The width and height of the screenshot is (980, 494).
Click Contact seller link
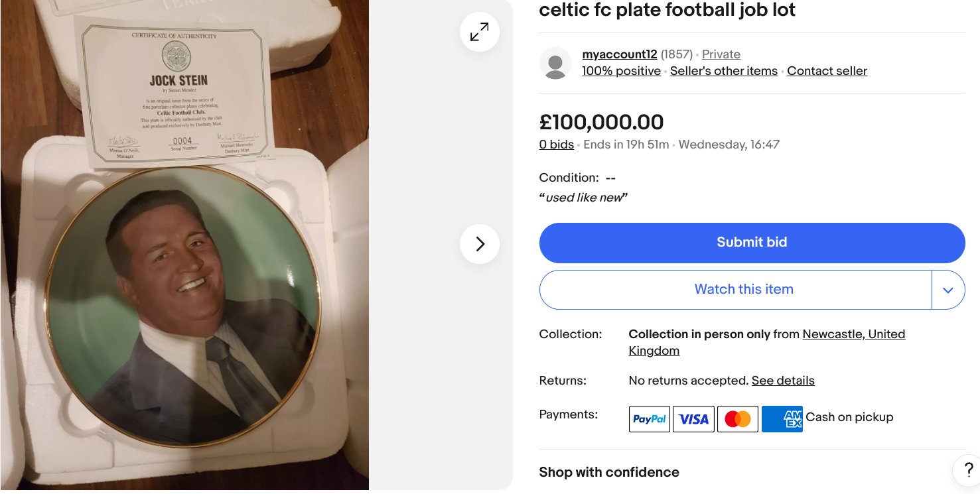827,71
